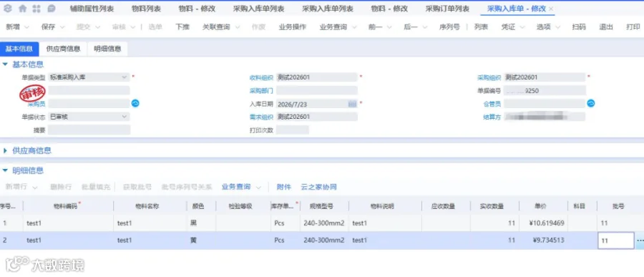
Task: Expand the 关联查询 dropdown arrow
Action: [x=238, y=27]
